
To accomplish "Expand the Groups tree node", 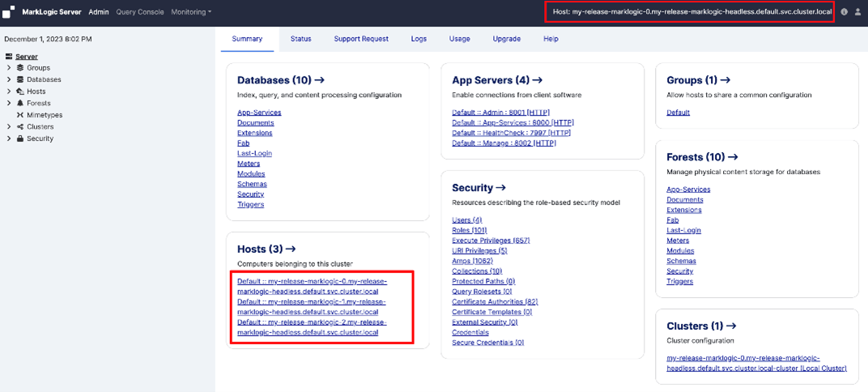I will [9, 68].
